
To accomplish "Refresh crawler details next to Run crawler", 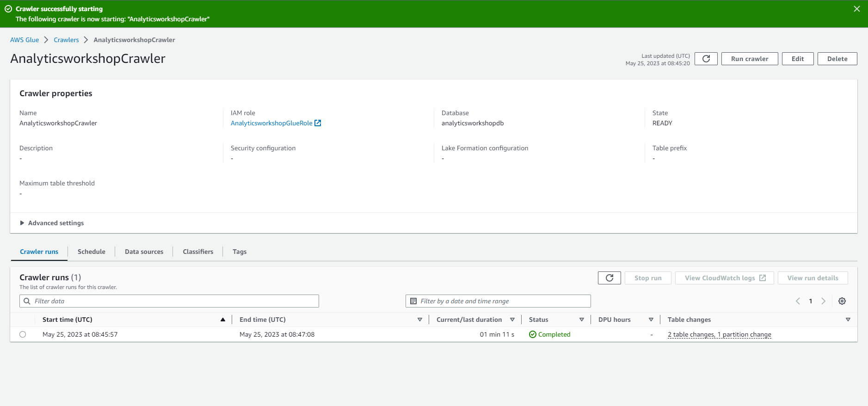I will pos(706,59).
